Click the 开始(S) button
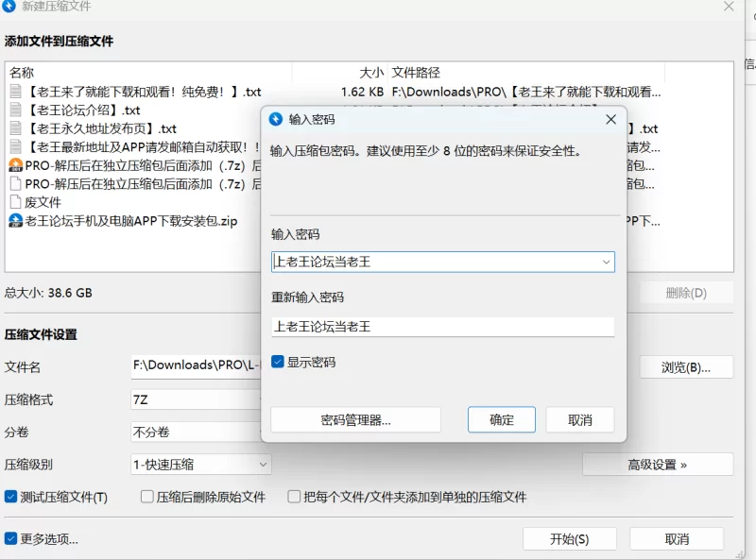Screen dimensions: 756x560 (x=570, y=539)
